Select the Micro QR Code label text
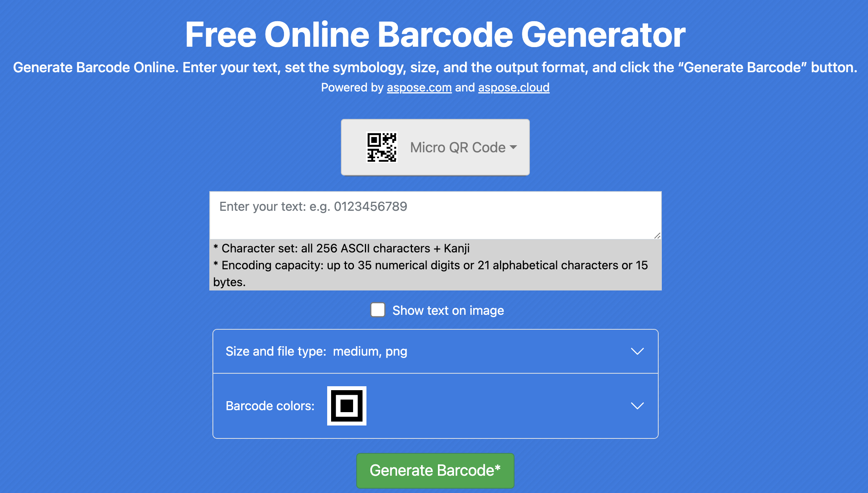The width and height of the screenshot is (868, 493). click(457, 147)
